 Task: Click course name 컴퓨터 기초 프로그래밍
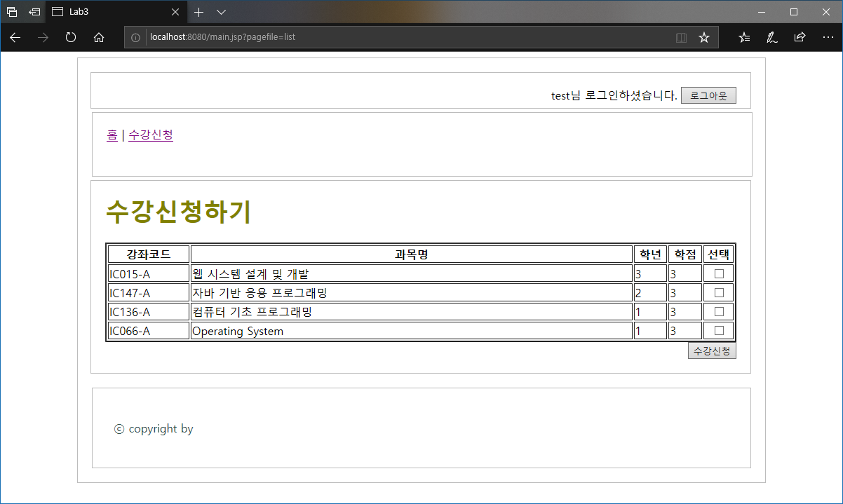pyautogui.click(x=252, y=311)
